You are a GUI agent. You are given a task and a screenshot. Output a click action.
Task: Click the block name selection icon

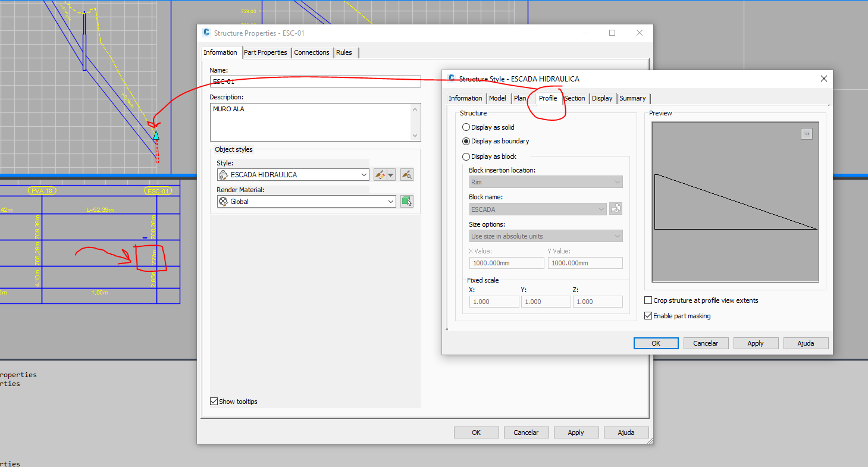616,208
